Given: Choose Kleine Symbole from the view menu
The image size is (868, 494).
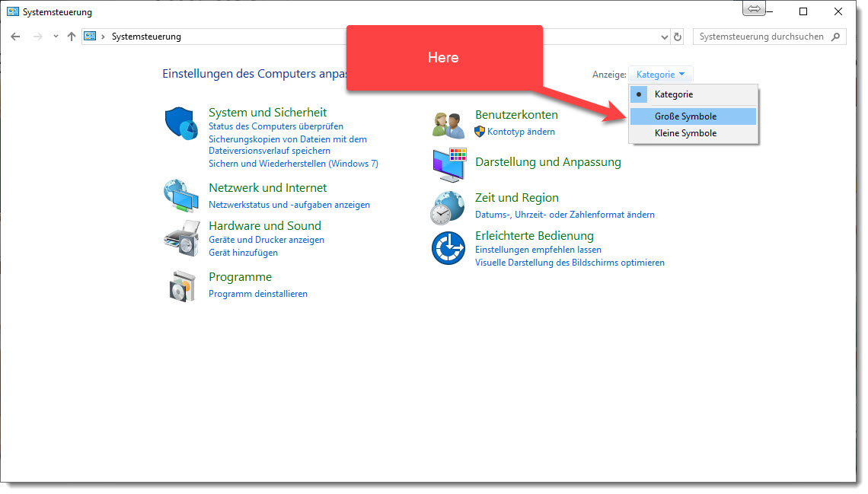Looking at the screenshot, I should tap(685, 133).
